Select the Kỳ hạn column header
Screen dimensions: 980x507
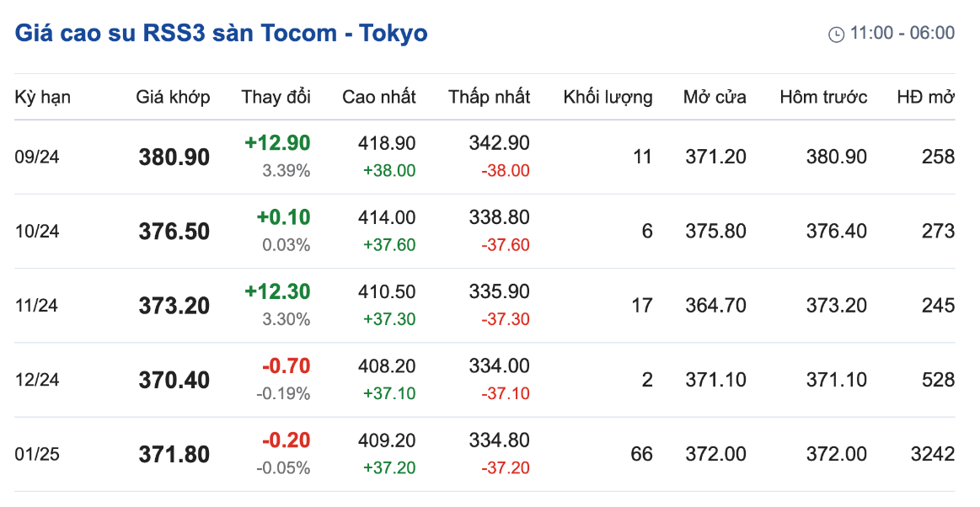(42, 98)
